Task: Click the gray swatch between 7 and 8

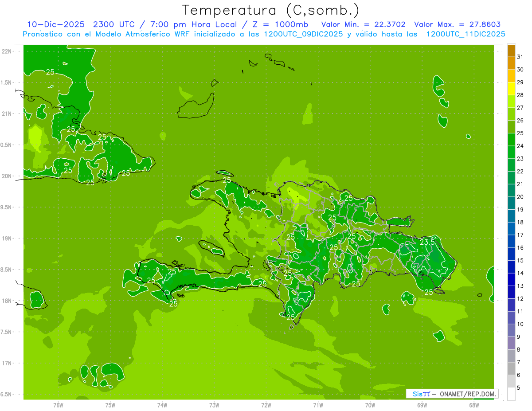Action: tap(511, 356)
